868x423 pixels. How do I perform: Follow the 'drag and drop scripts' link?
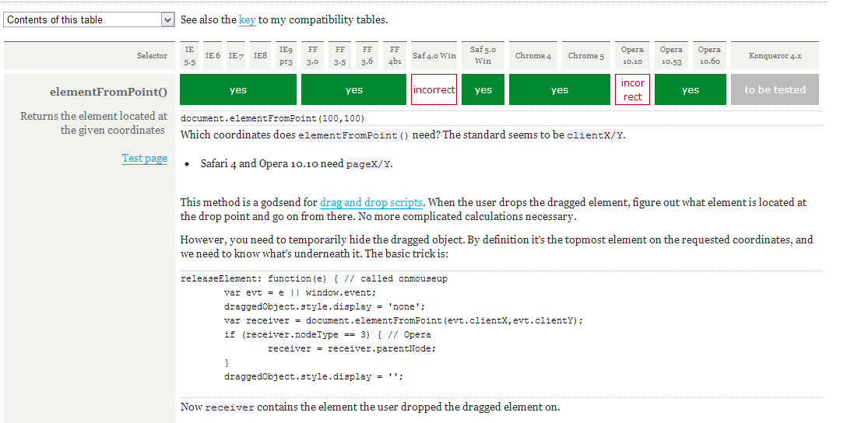371,202
